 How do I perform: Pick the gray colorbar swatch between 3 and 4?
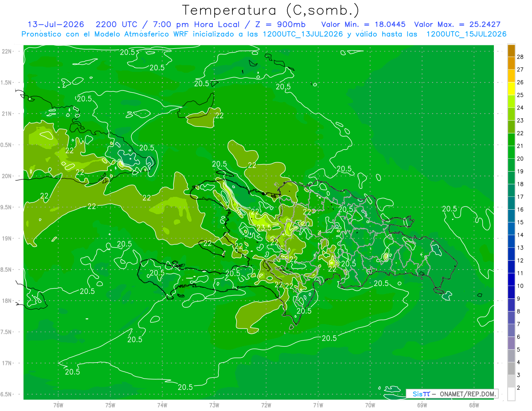[511, 368]
